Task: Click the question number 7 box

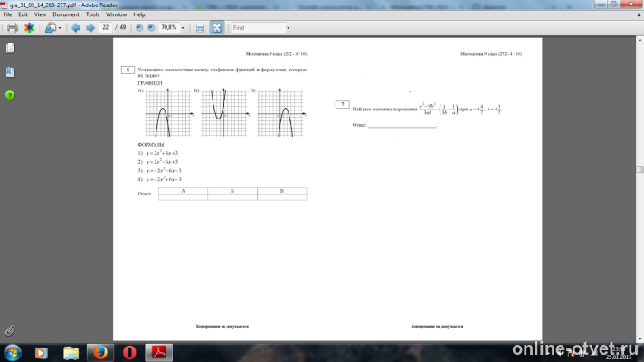Action: click(x=343, y=105)
